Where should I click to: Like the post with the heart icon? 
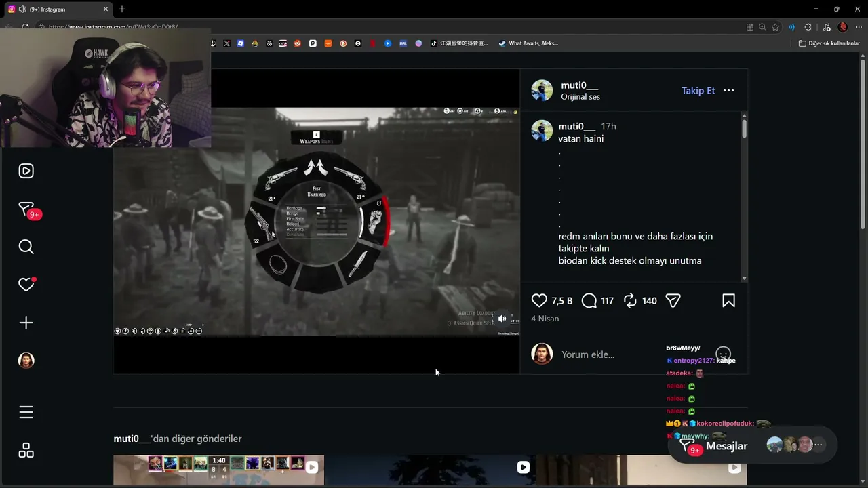click(x=539, y=300)
